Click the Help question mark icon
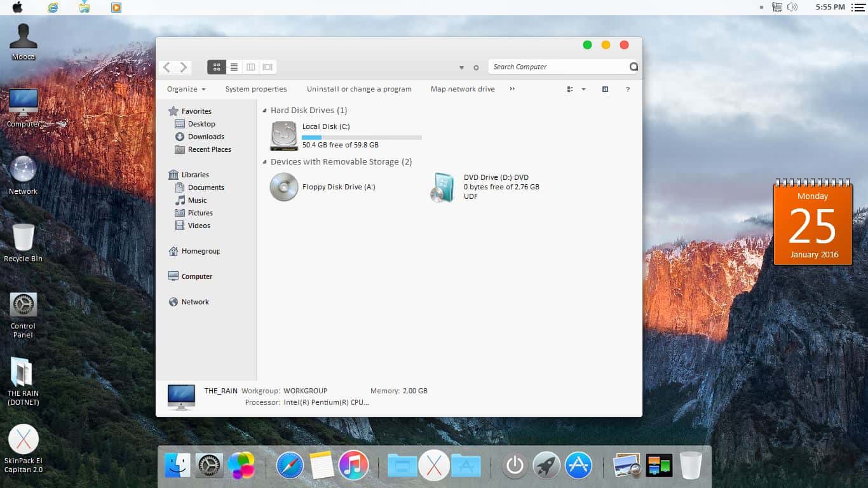This screenshot has width=868, height=488. click(628, 89)
